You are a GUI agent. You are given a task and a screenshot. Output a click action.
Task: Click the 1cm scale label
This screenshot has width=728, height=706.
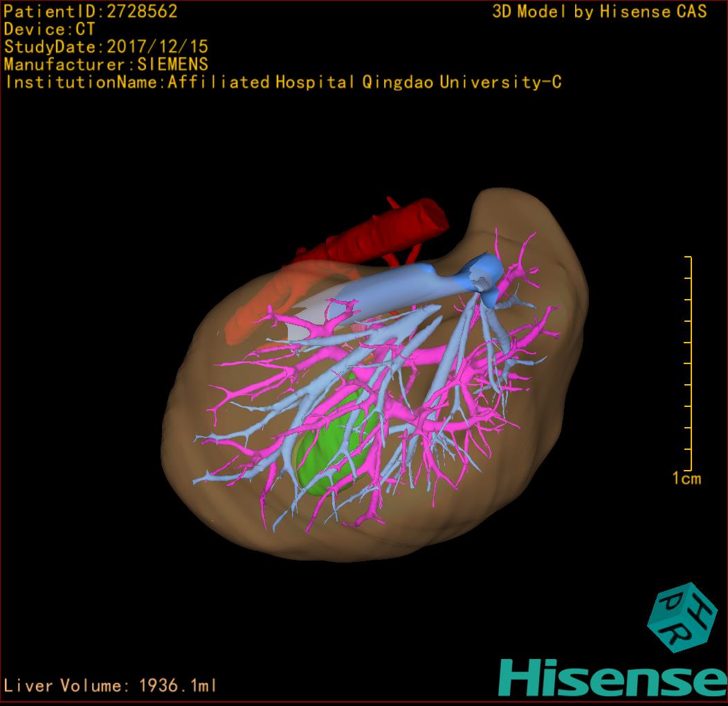tap(686, 478)
